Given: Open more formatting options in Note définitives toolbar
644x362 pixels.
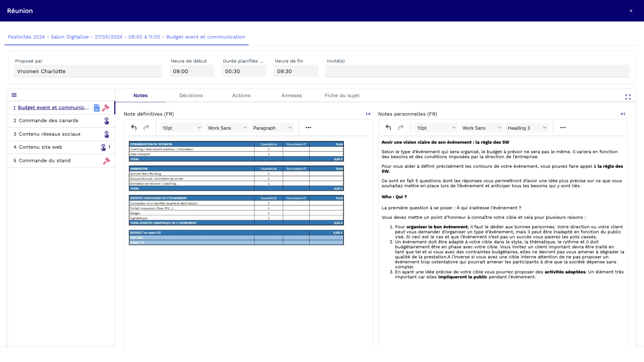Looking at the screenshot, I should [x=308, y=127].
